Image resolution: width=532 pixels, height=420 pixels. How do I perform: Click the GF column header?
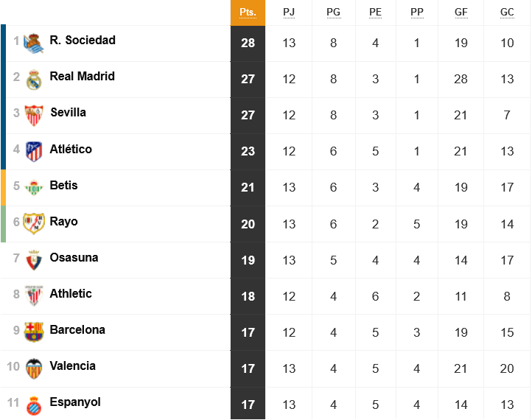(461, 13)
